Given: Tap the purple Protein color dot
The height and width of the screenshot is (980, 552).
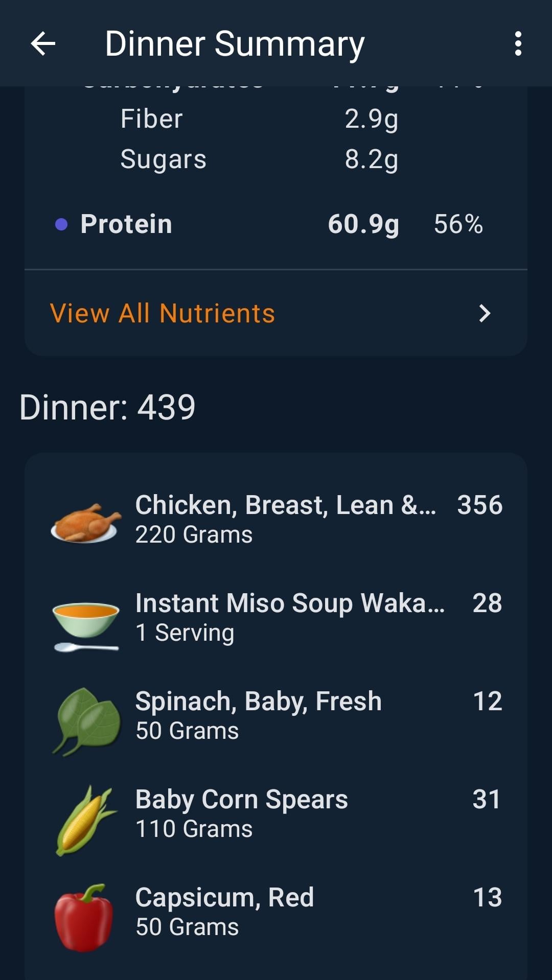Looking at the screenshot, I should tap(61, 224).
